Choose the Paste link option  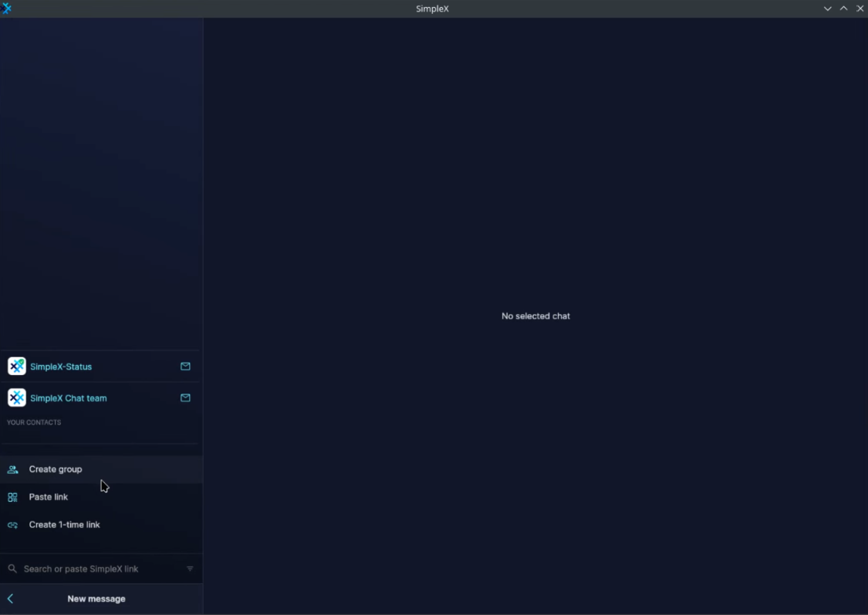tap(101, 497)
